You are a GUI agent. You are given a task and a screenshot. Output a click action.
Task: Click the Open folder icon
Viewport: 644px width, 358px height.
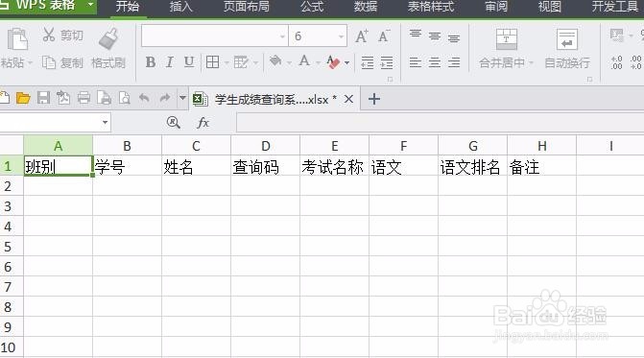coord(23,98)
